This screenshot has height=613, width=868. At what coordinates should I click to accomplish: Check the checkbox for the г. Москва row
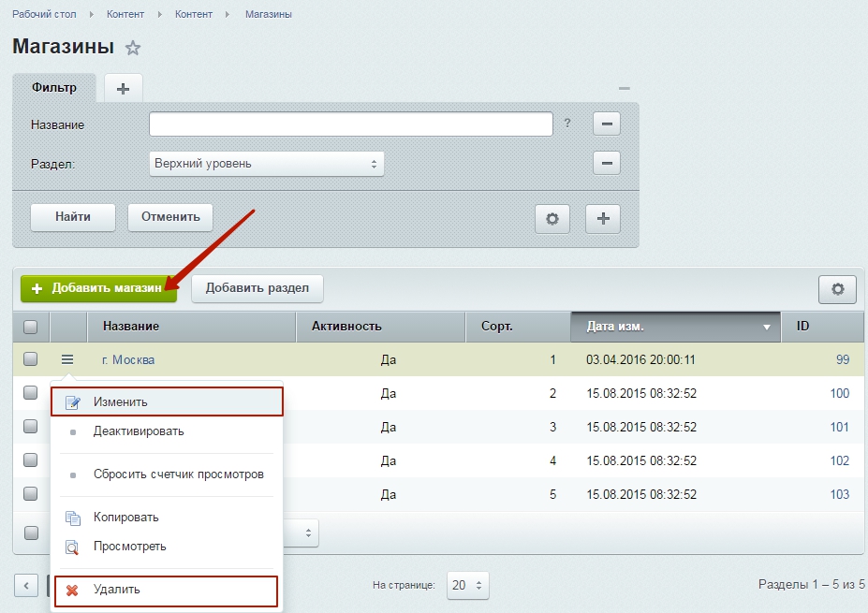click(31, 359)
